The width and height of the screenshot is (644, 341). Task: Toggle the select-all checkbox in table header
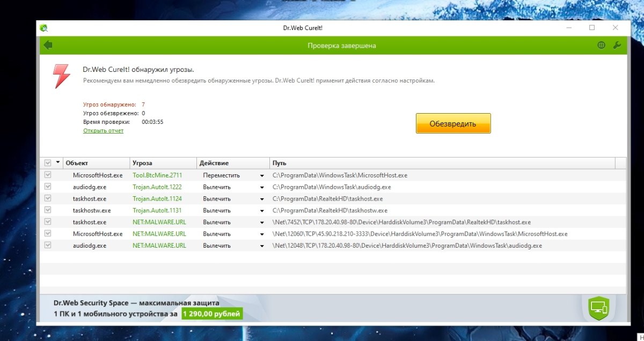click(x=48, y=163)
